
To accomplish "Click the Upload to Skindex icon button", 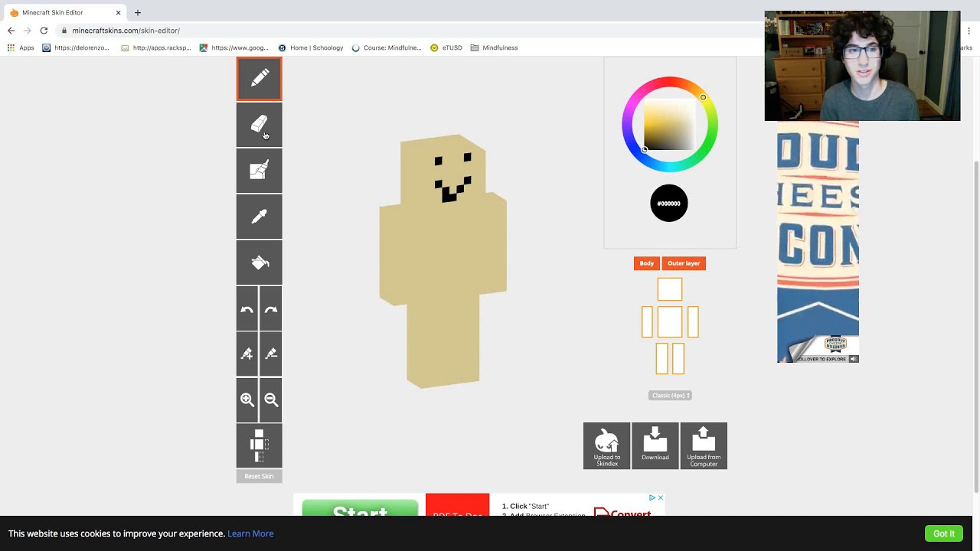I will [607, 445].
